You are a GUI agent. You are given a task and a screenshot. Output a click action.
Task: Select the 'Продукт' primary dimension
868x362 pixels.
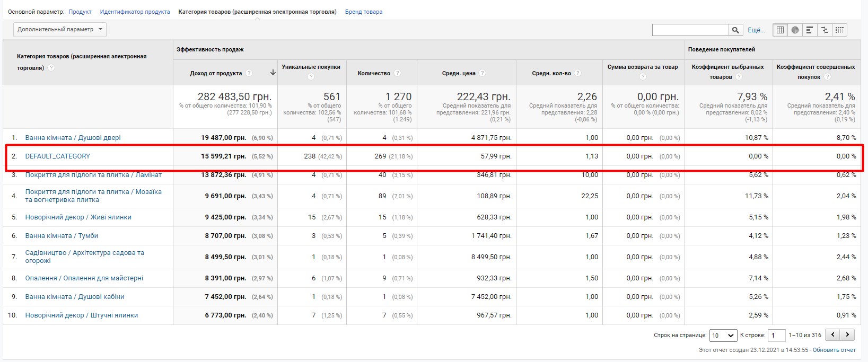tap(80, 12)
